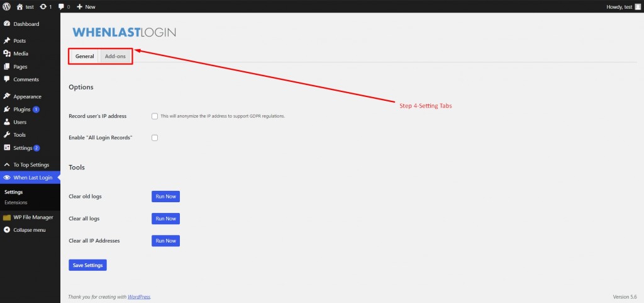Open the Appearance menu item
The image size is (644, 303).
coord(28,96)
